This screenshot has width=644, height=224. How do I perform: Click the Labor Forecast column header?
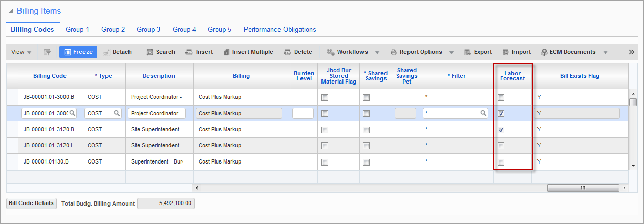512,76
